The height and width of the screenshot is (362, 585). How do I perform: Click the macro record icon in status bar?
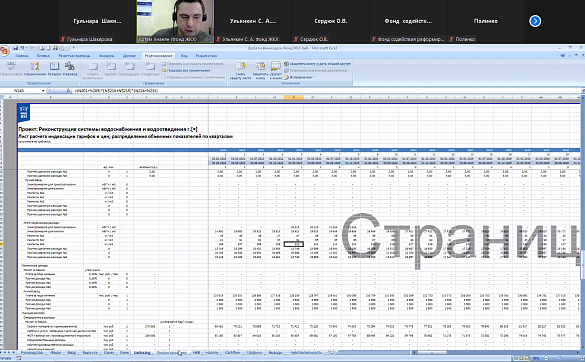(x=18, y=358)
